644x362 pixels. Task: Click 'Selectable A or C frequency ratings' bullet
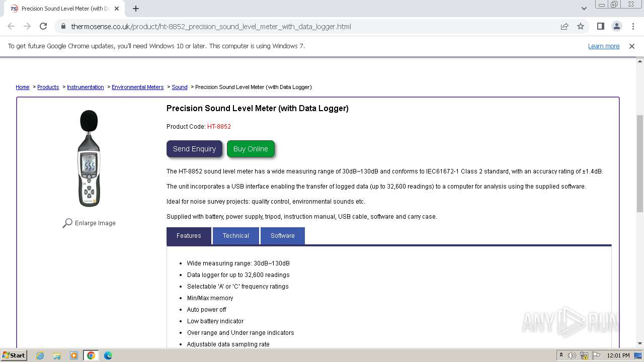coord(237,286)
